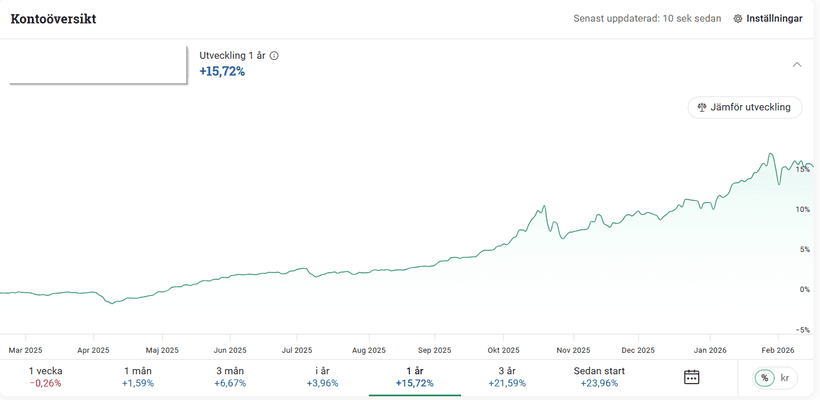Screen dimensions: 820x400
Task: Click the Kontoöversikt heading
Action: [x=53, y=19]
